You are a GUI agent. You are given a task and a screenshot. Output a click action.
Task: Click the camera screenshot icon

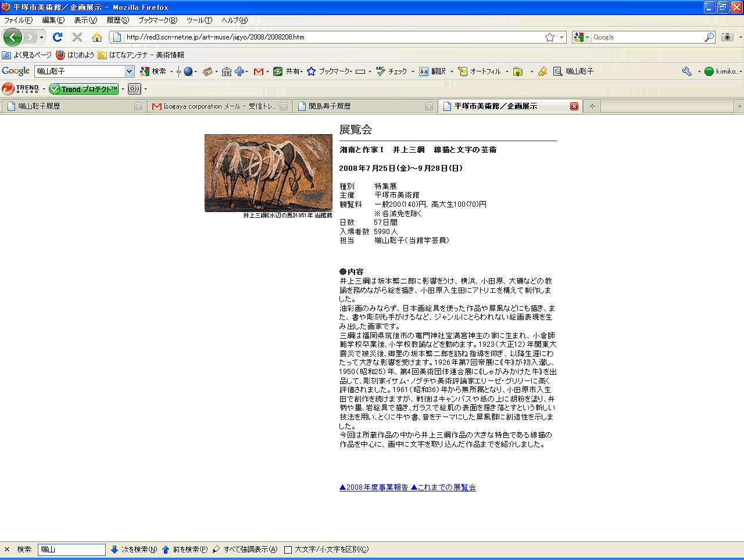pos(727,37)
